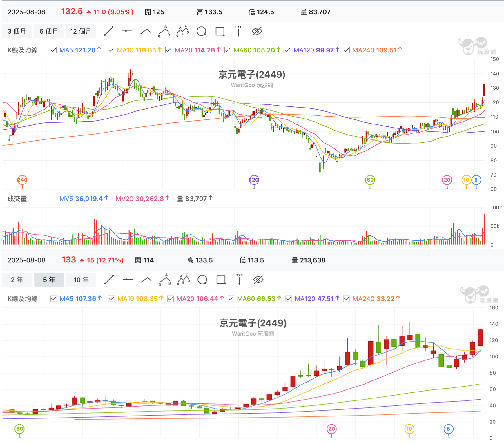Choose the 0-A-B wave tool in bottom chart

tap(165, 280)
